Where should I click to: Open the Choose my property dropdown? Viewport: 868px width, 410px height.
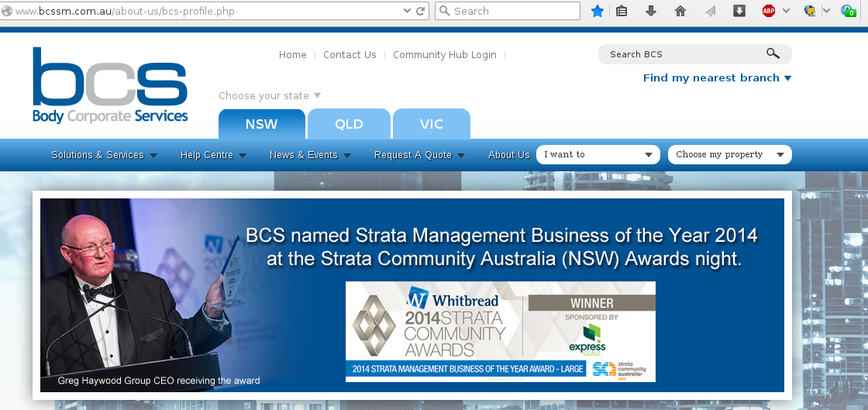click(x=730, y=155)
